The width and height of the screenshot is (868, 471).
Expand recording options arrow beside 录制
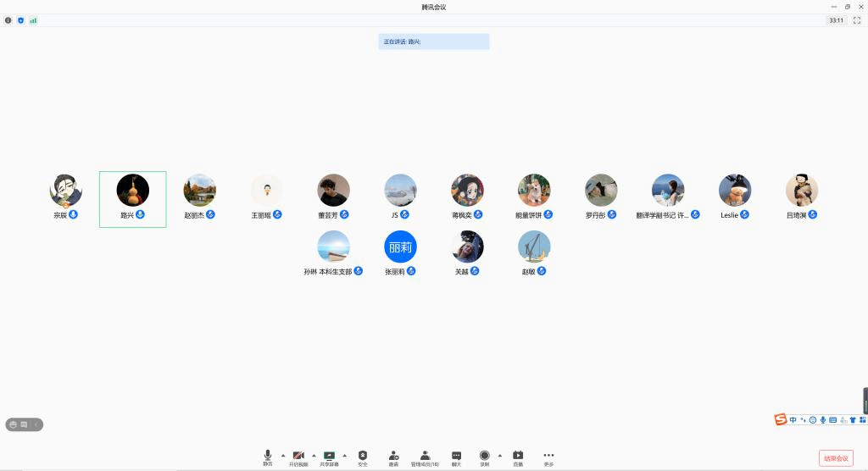(499, 455)
